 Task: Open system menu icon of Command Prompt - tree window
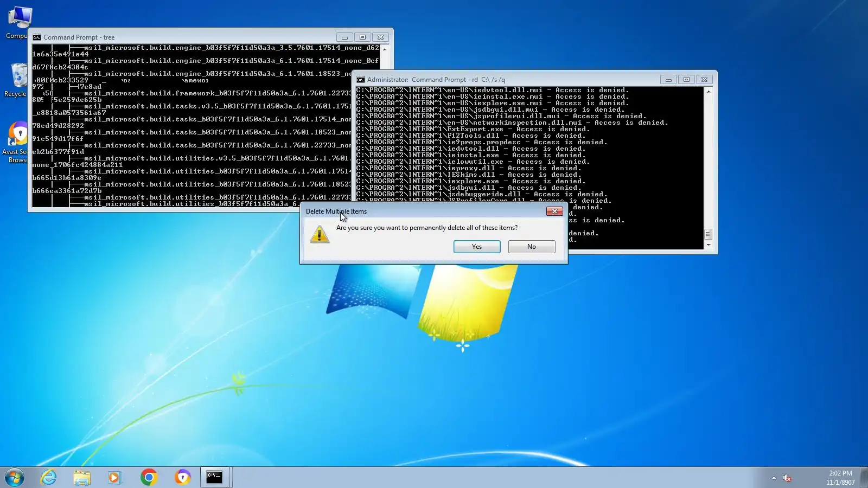tap(37, 37)
